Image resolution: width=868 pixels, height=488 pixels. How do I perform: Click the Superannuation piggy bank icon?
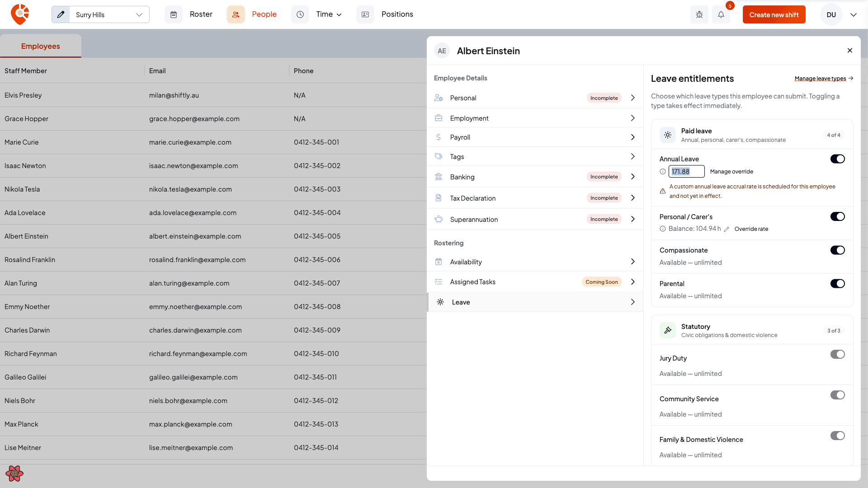click(x=439, y=219)
